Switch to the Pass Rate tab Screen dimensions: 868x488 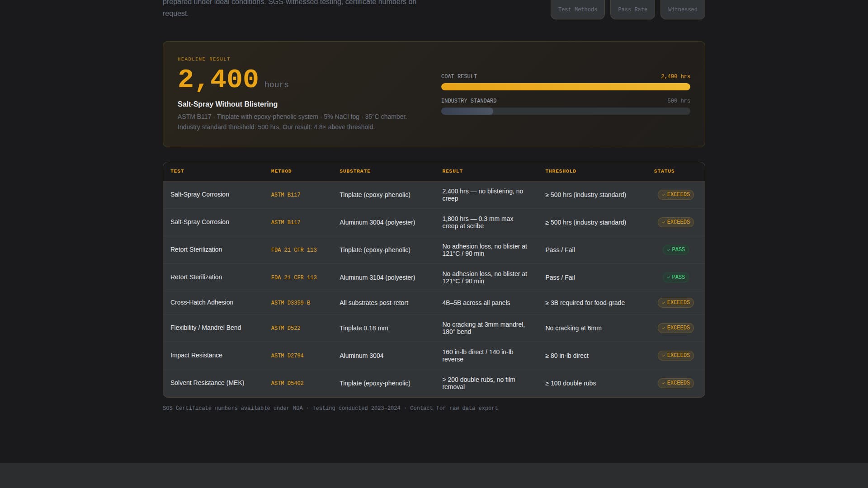pos(632,9)
